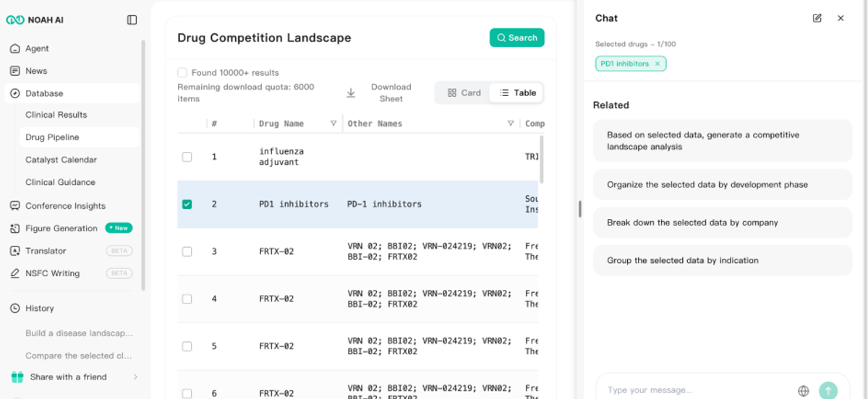Open Conference Insights in sidebar
The image size is (868, 399).
tap(72, 206)
